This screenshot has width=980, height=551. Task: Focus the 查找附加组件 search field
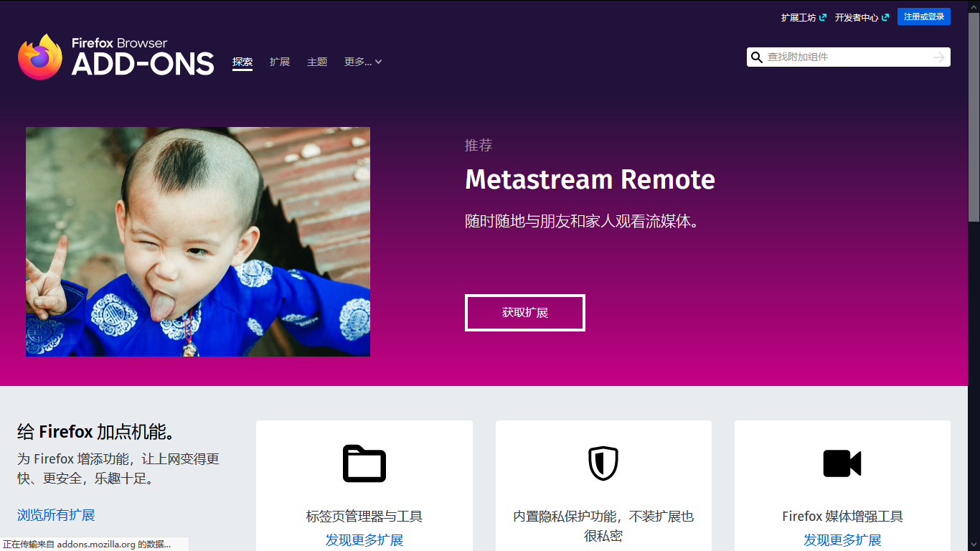[848, 57]
